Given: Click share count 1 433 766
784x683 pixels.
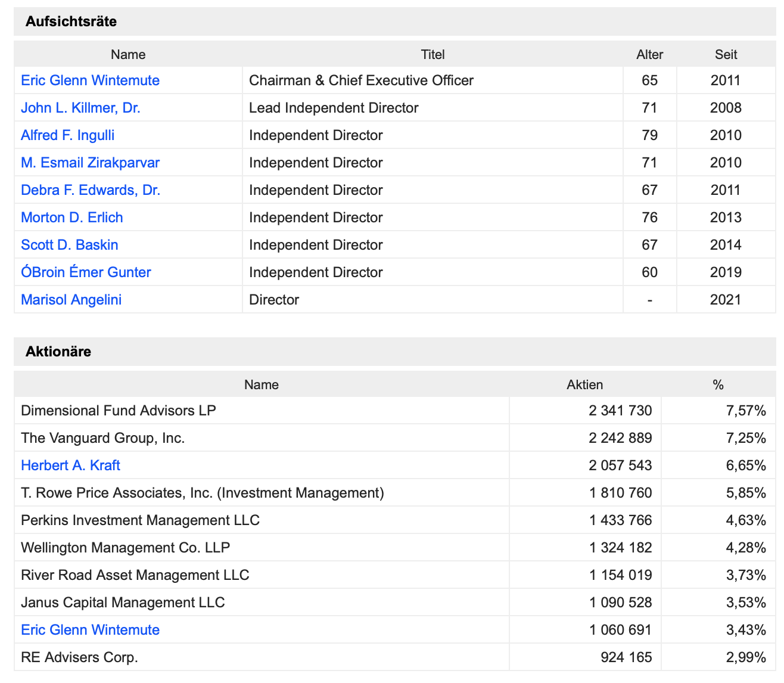Looking at the screenshot, I should pyautogui.click(x=620, y=520).
